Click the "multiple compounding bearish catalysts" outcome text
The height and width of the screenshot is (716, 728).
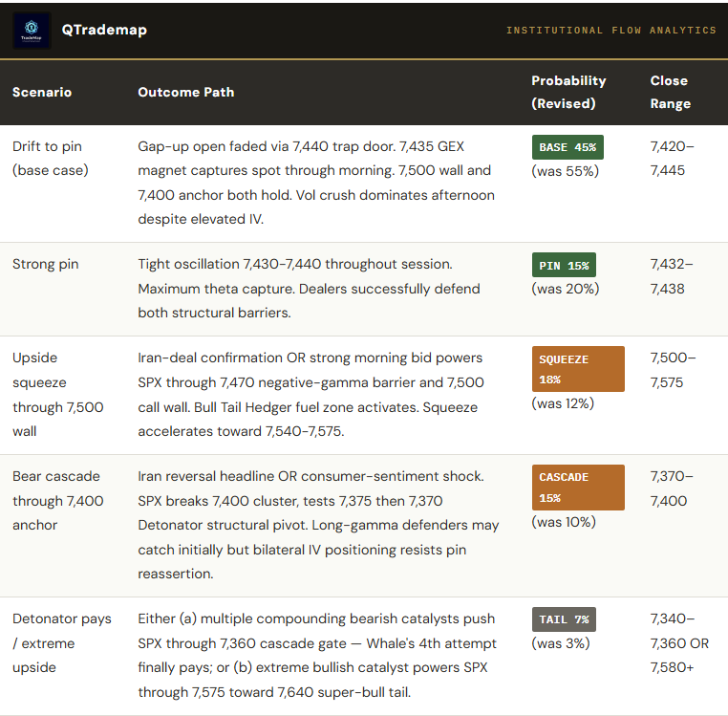(x=317, y=656)
